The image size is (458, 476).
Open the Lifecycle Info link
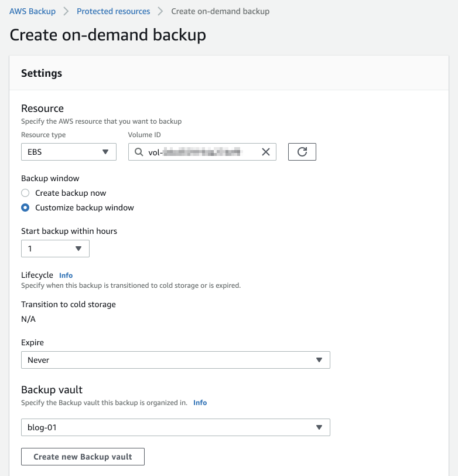[x=66, y=275]
